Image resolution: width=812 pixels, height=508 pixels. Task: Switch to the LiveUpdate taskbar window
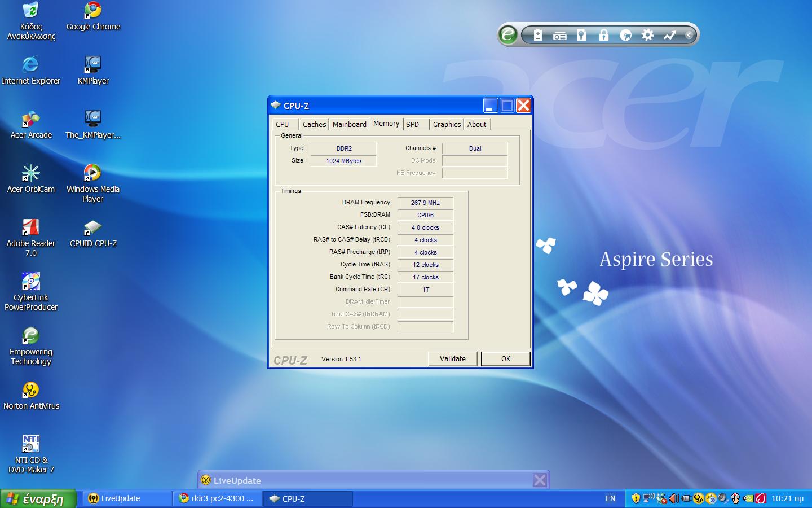coord(127,498)
